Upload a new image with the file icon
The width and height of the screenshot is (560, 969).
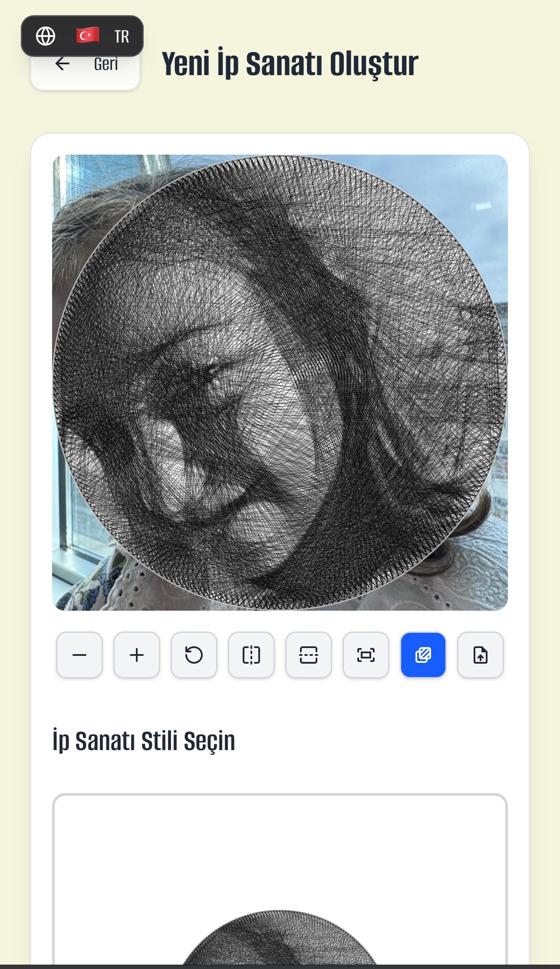pos(481,655)
